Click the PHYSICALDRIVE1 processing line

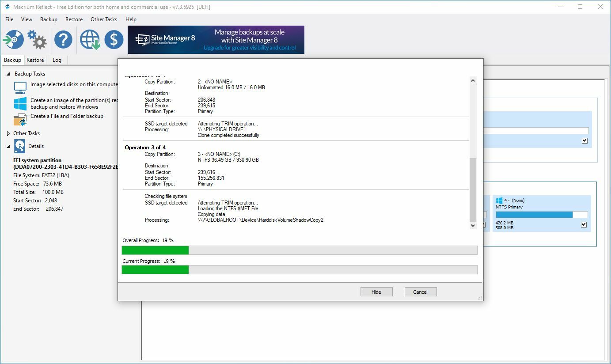(222, 129)
